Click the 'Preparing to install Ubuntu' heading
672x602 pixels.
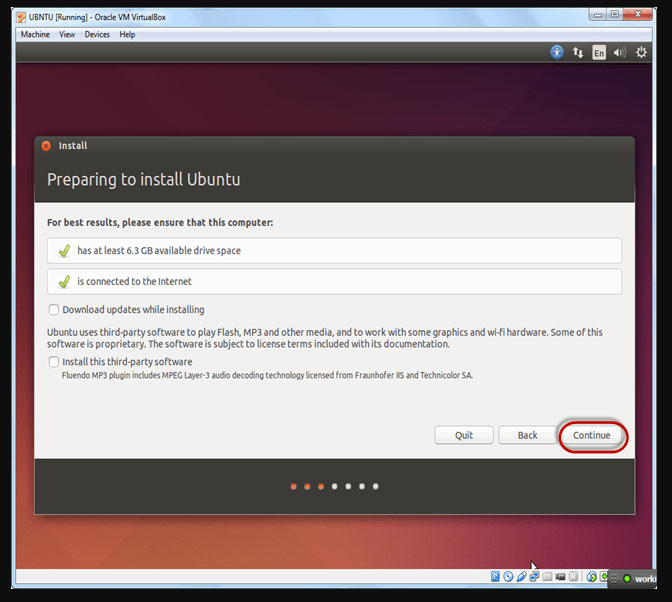pos(144,180)
